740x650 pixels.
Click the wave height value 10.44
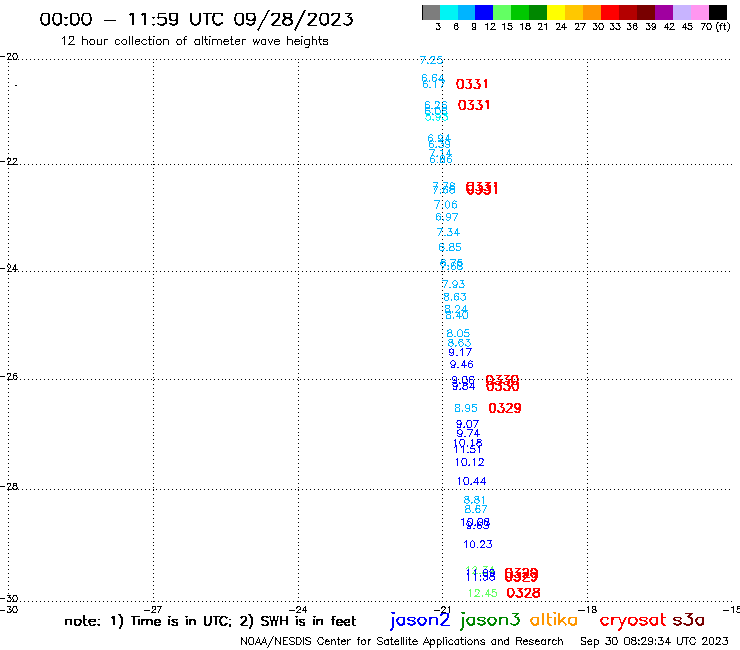tap(471, 481)
